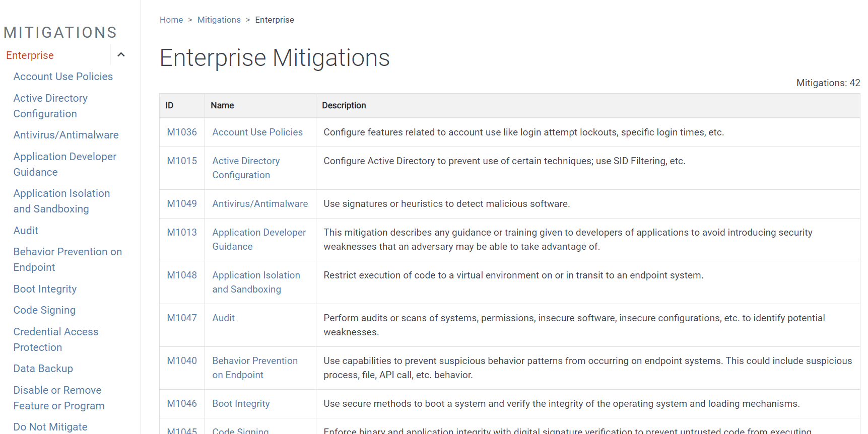The image size is (868, 434).
Task: Open Active Directory Configuration table link
Action: (x=246, y=168)
